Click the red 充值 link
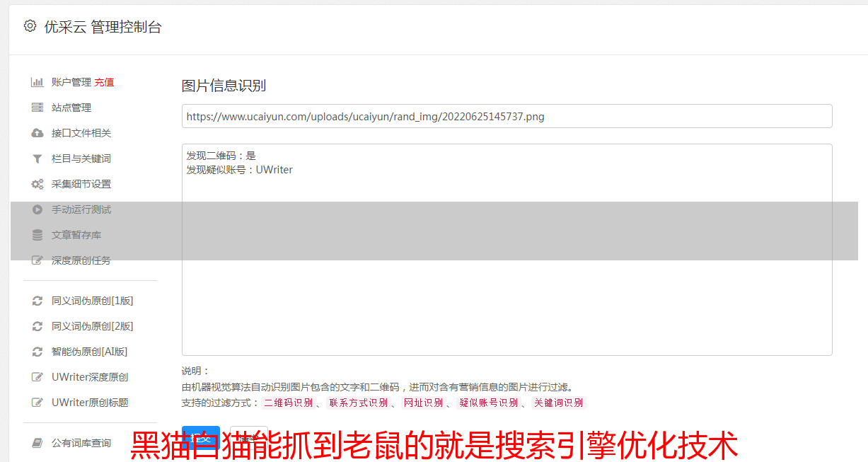Screen dimensions: 868x462 pyautogui.click(x=104, y=82)
